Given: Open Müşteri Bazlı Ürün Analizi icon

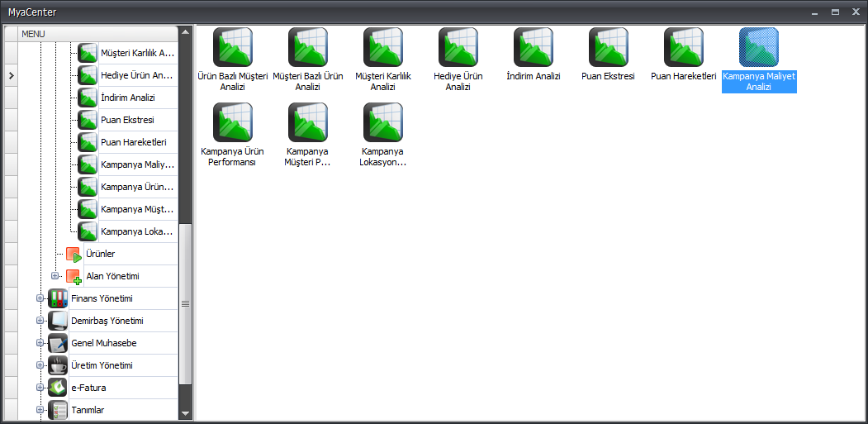Looking at the screenshot, I should coord(308,47).
